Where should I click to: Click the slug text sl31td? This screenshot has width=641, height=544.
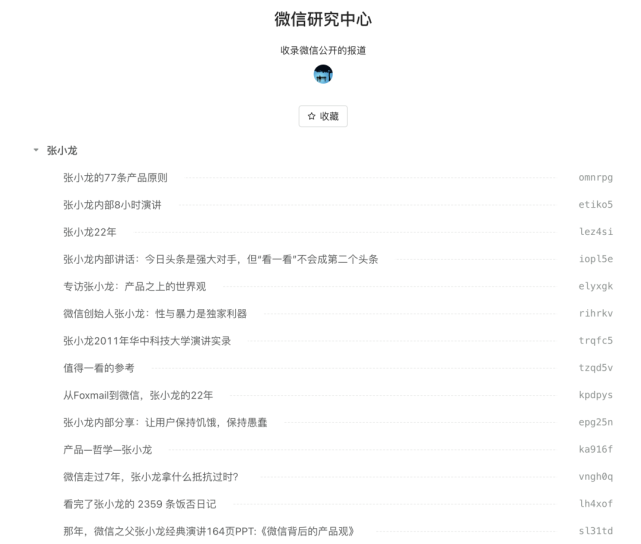(596, 531)
